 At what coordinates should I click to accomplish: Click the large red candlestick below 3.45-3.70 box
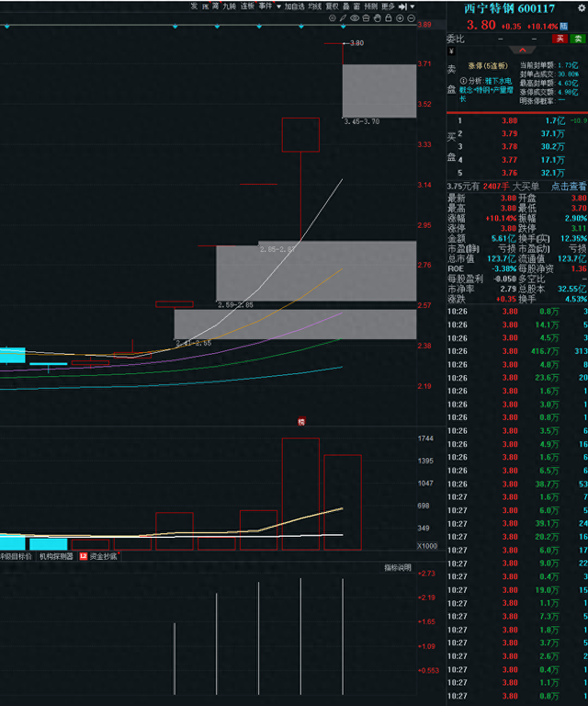click(x=300, y=134)
